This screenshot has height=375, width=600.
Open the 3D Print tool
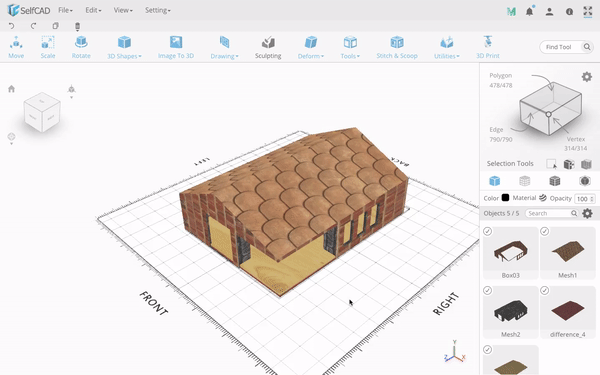pos(488,47)
